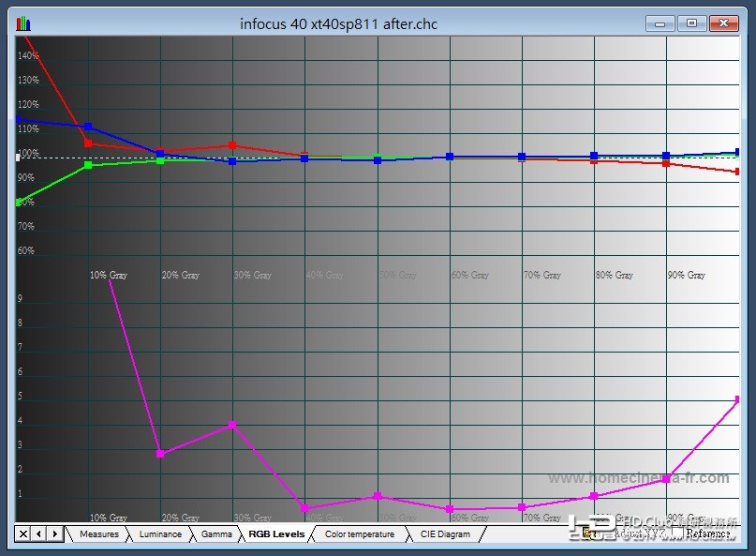Click the upper '20% Gray' axis label

pyautogui.click(x=180, y=275)
